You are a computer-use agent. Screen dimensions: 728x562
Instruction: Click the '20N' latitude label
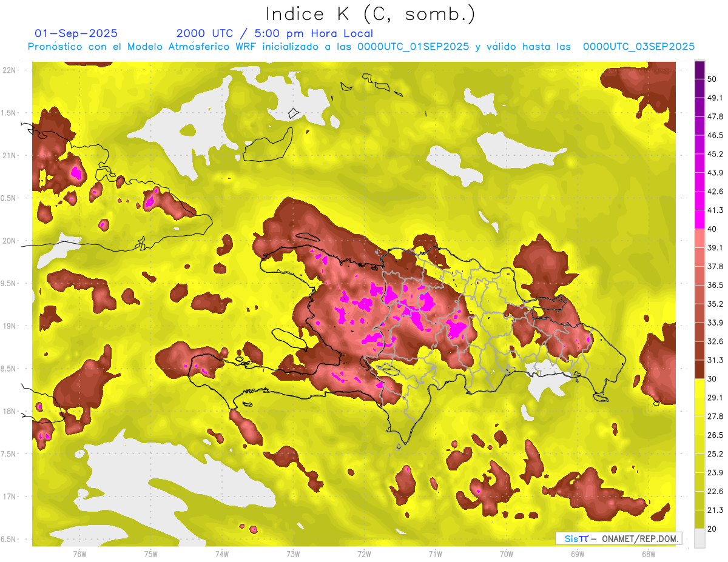coord(10,241)
